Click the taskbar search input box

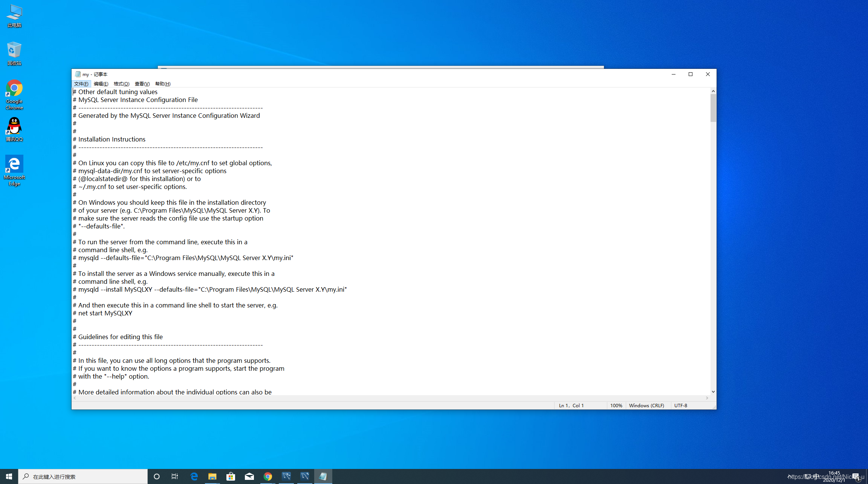click(x=83, y=476)
